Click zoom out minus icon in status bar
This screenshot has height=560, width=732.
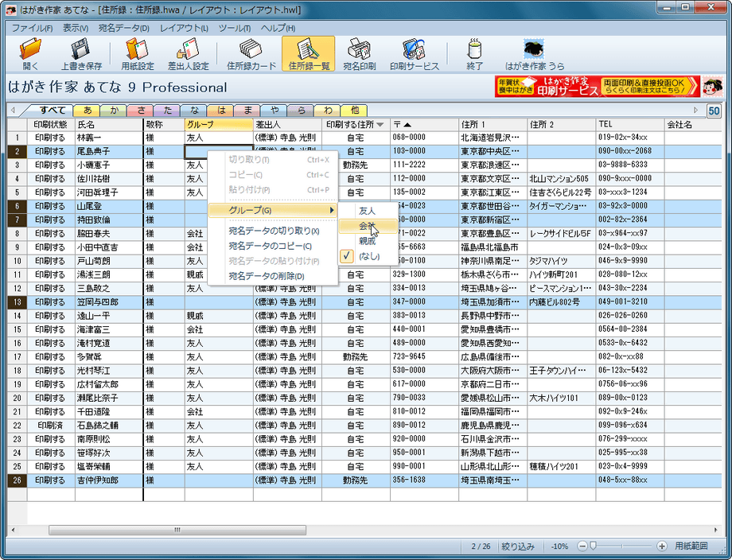(x=582, y=546)
